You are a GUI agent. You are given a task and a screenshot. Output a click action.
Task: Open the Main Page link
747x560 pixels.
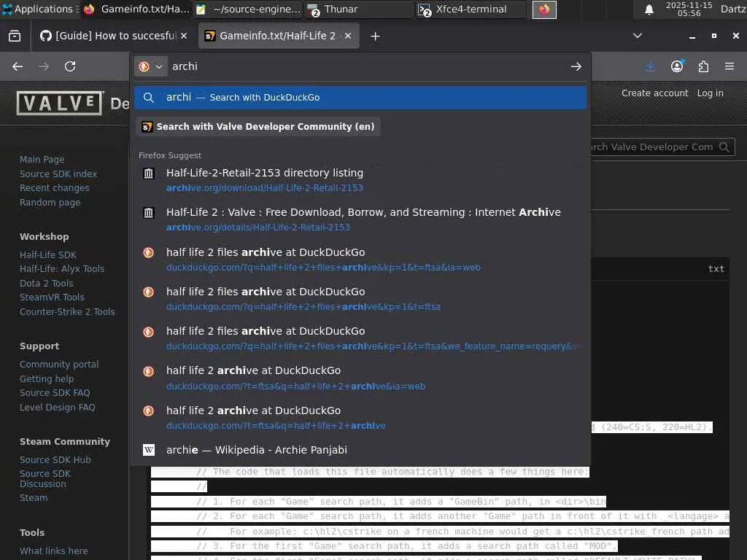click(42, 160)
